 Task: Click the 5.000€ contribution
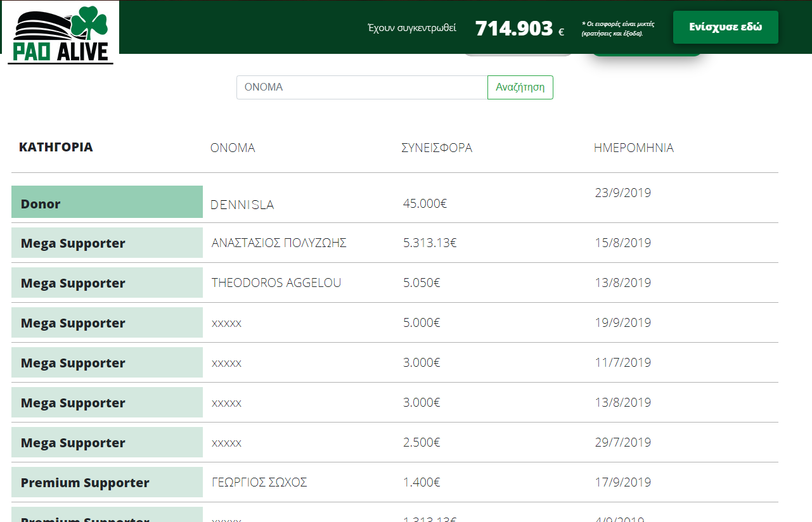pyautogui.click(x=422, y=322)
